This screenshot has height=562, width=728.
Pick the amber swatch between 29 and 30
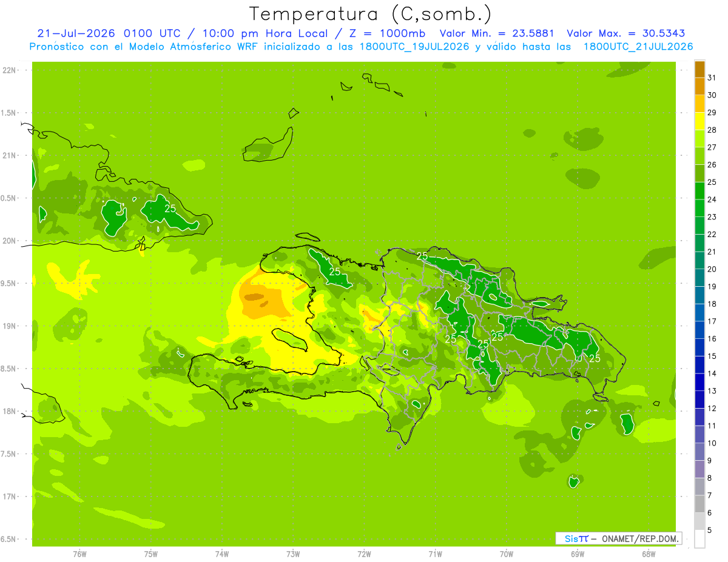coord(699,104)
